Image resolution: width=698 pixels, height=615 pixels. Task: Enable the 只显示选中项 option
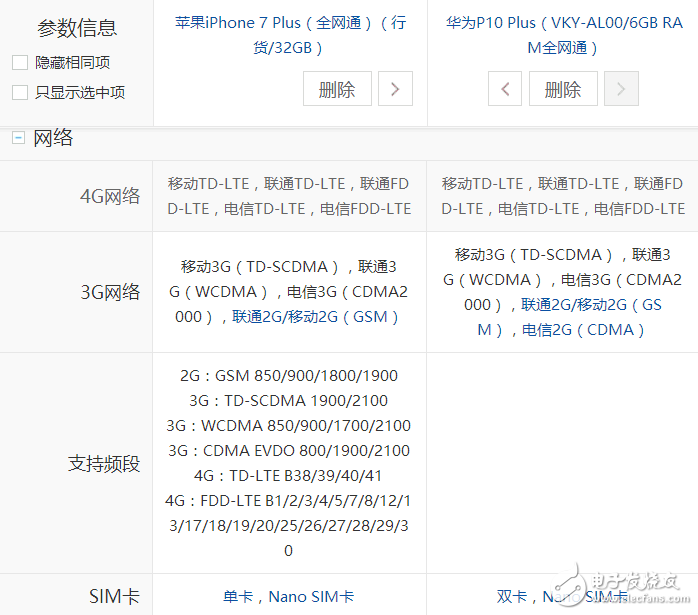[20, 93]
